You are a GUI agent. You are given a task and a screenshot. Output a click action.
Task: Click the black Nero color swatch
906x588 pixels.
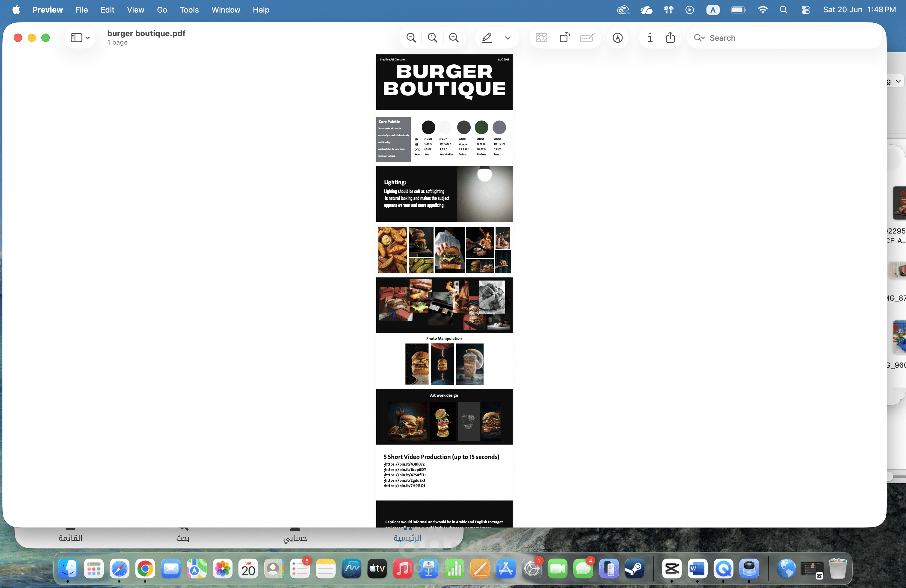428,127
